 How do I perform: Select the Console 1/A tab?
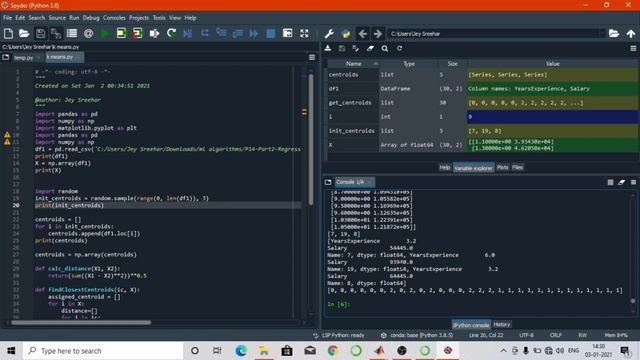[354, 182]
